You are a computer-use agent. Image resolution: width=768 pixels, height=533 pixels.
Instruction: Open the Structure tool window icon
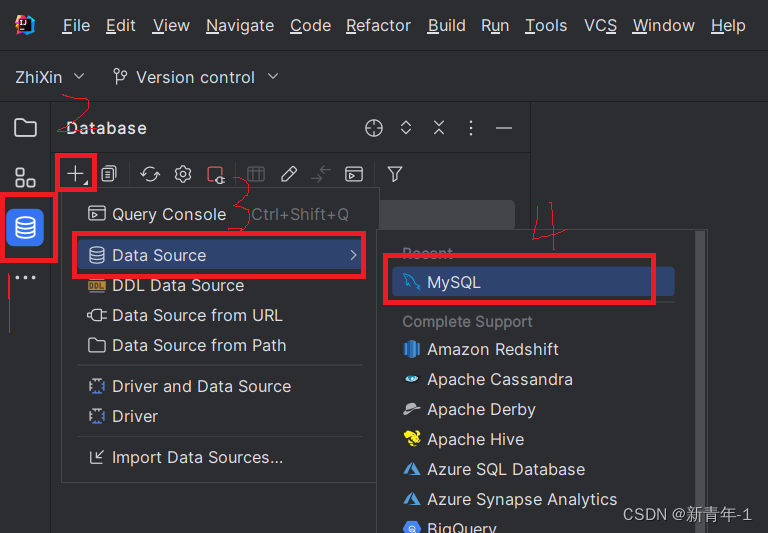coord(25,177)
